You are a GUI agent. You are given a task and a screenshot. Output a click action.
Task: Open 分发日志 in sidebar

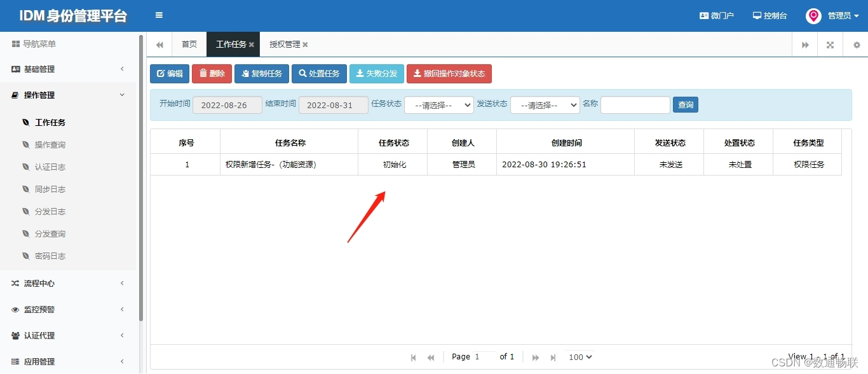[x=50, y=212]
